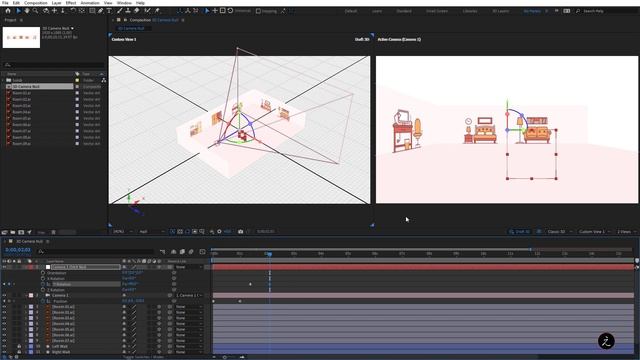The image size is (640, 360).
Task: Select the Puppet Pin tool
Action: tap(157, 11)
